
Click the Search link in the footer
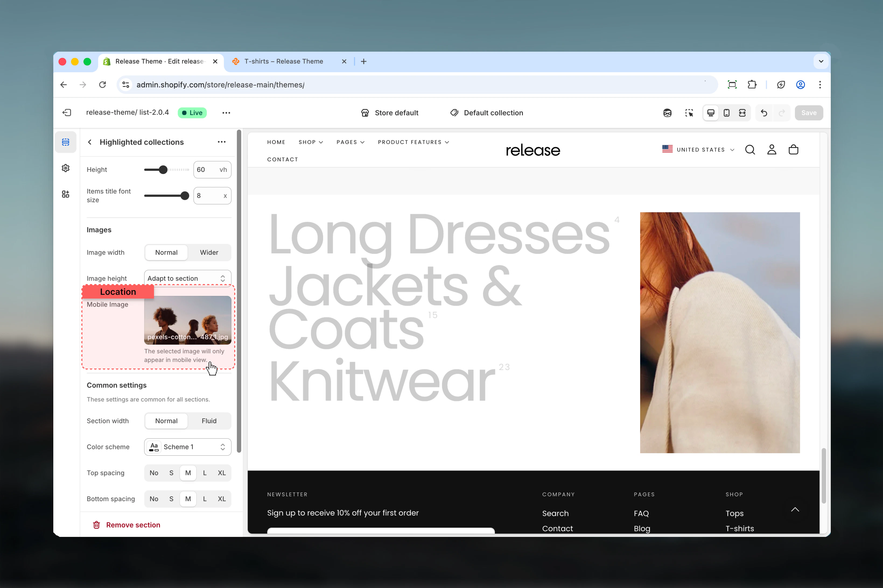(555, 513)
